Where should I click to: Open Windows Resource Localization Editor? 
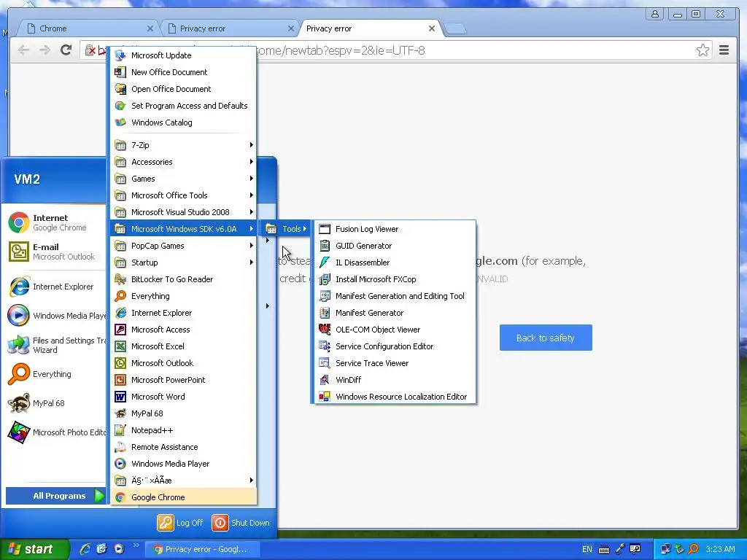point(395,397)
